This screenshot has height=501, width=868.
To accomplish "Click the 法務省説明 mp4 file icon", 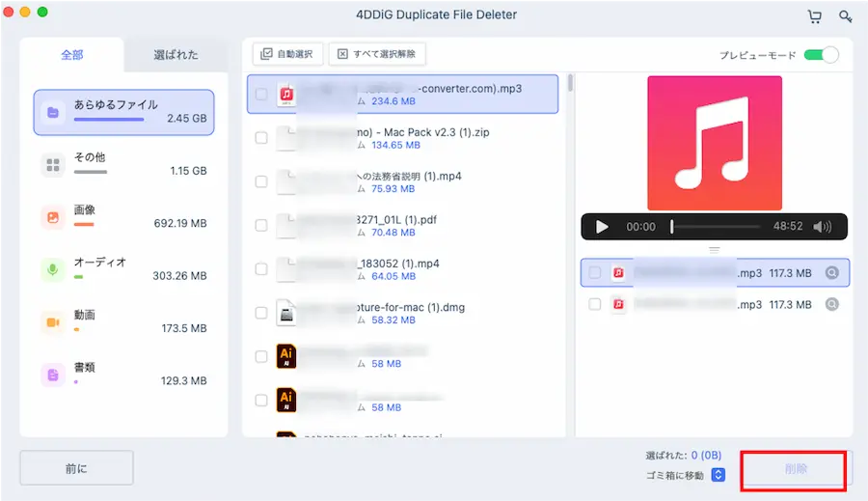I will pyautogui.click(x=286, y=181).
